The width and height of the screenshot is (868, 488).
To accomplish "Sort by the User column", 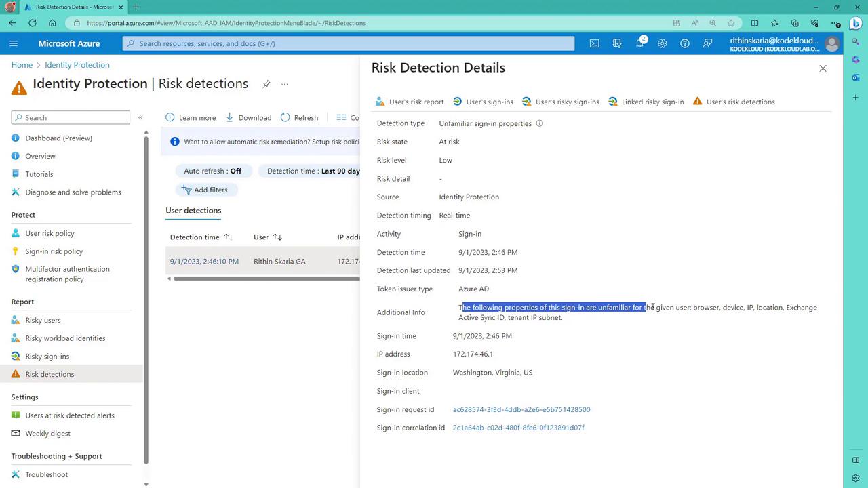I will [x=267, y=237].
